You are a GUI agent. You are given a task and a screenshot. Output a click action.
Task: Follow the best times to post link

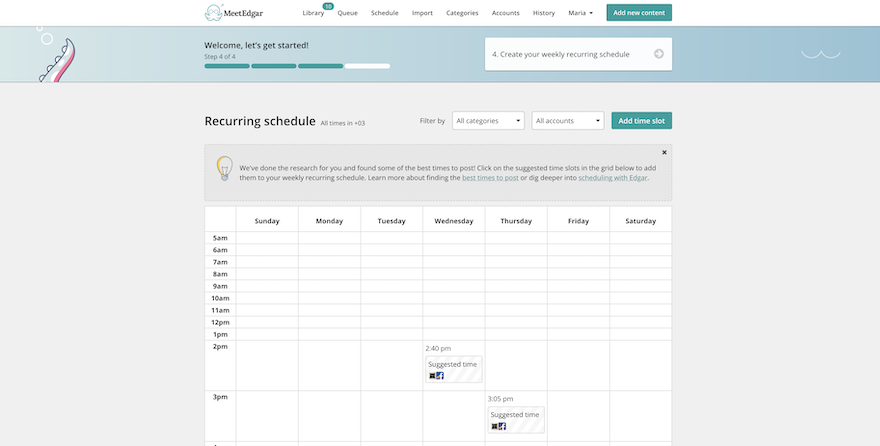point(491,178)
